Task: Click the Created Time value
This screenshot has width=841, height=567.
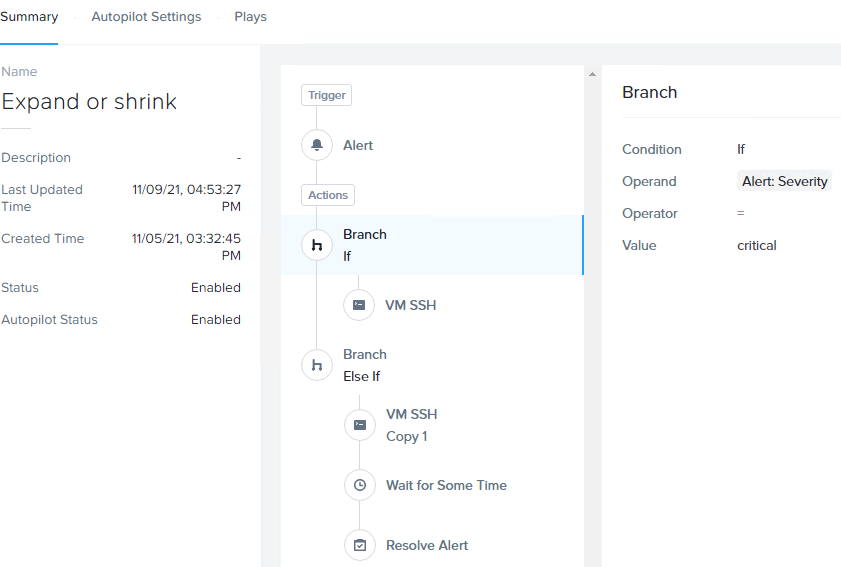Action: [x=187, y=247]
